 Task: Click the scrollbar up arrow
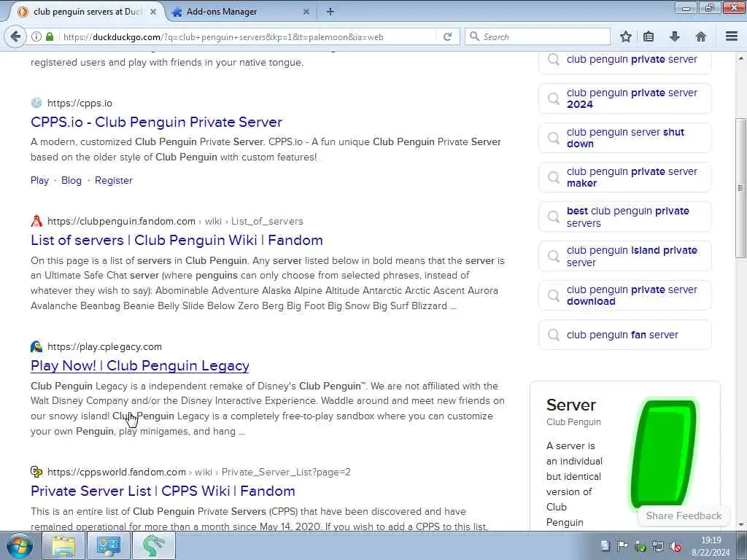coord(740,58)
